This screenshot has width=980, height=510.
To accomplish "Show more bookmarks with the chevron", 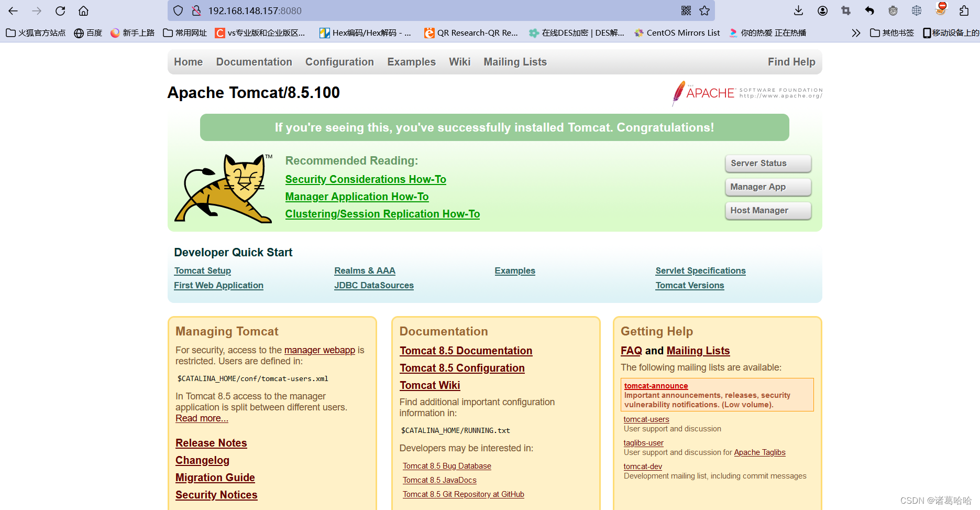I will pos(856,33).
